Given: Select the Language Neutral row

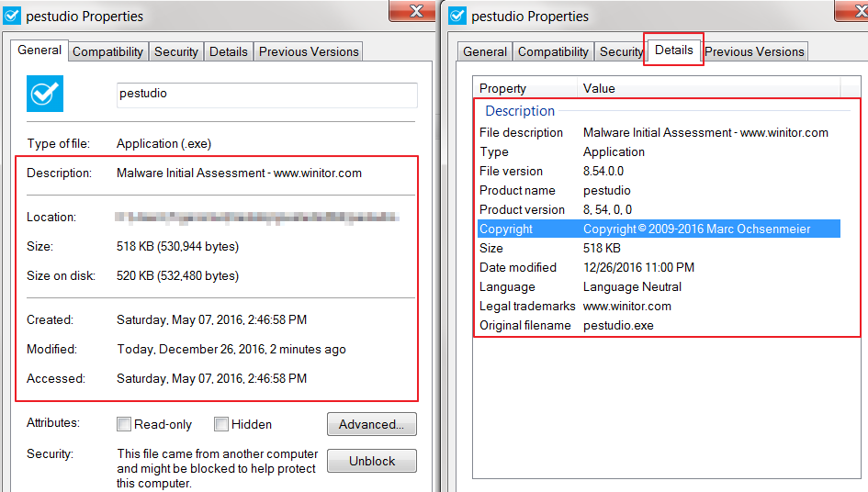Looking at the screenshot, I should (x=659, y=286).
